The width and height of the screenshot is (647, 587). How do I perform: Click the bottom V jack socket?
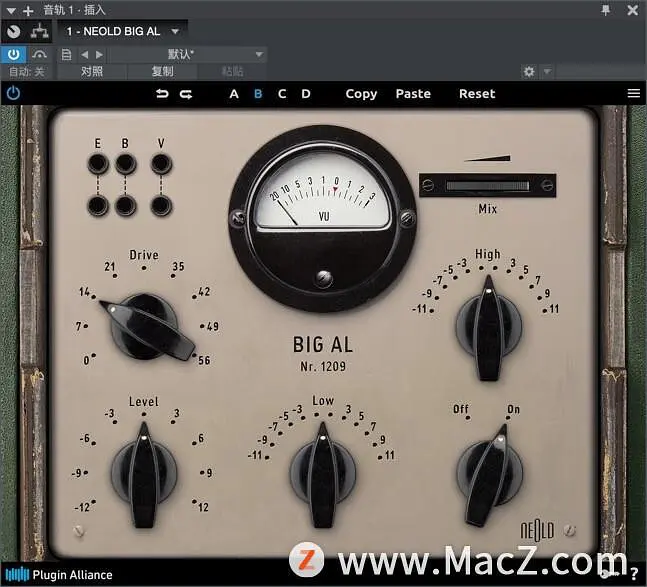point(161,205)
